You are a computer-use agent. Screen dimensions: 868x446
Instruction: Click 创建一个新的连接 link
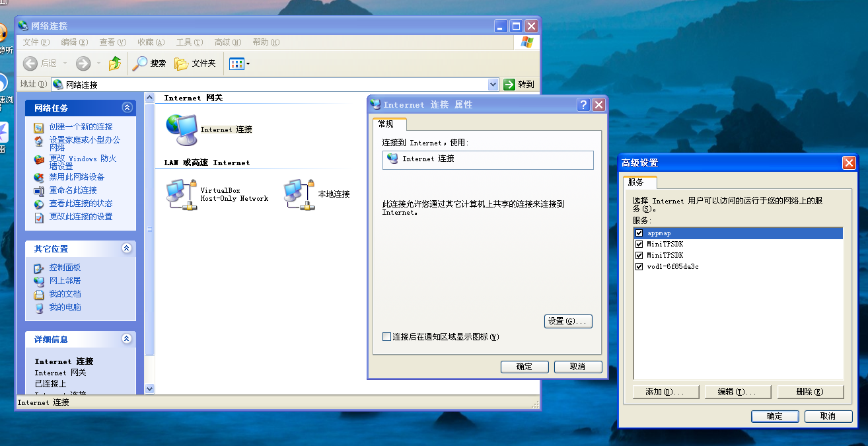(81, 127)
